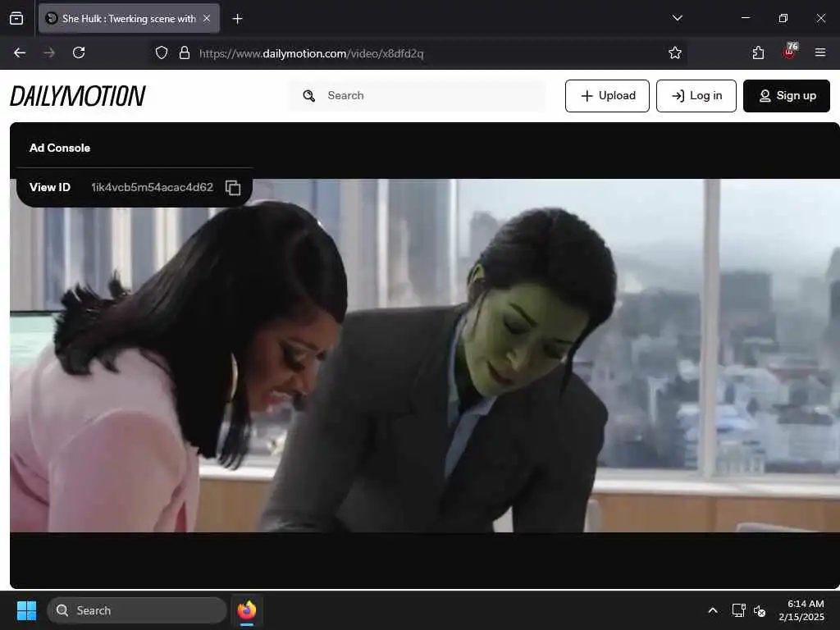Open network status tray icon

[739, 610]
